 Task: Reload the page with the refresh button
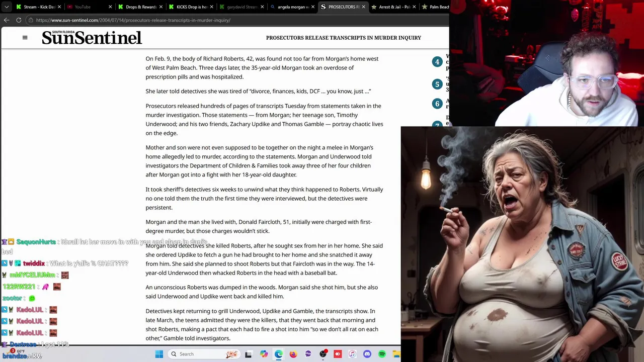pyautogui.click(x=19, y=20)
